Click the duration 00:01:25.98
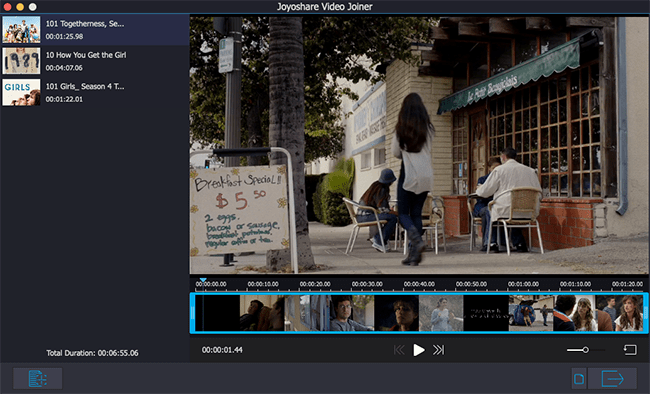 click(64, 36)
